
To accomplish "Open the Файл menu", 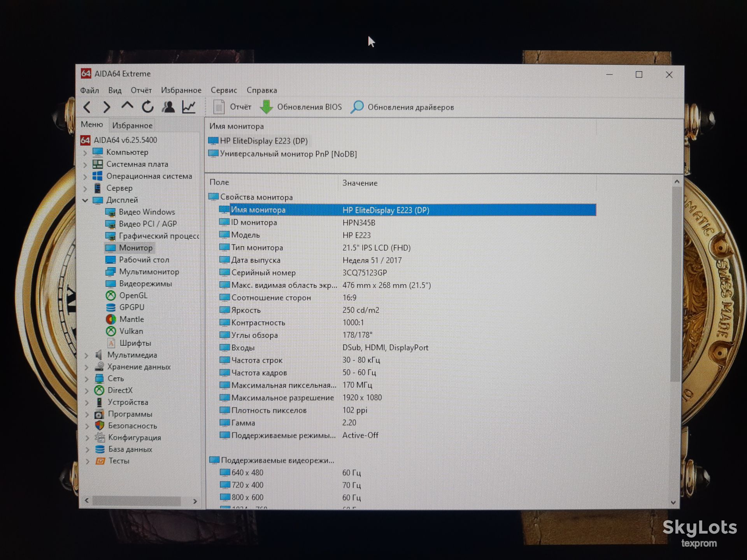I will 89,90.
